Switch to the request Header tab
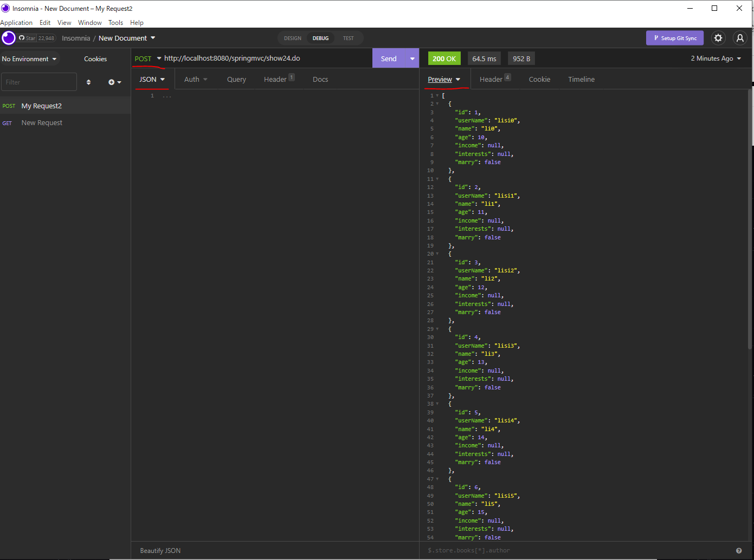Viewport: 754px width, 560px height. click(x=279, y=79)
